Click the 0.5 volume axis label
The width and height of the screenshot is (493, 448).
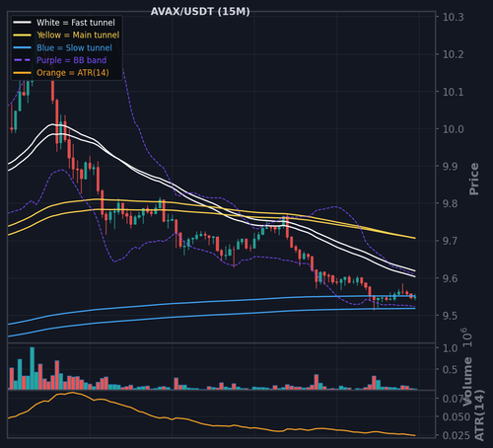pos(450,370)
